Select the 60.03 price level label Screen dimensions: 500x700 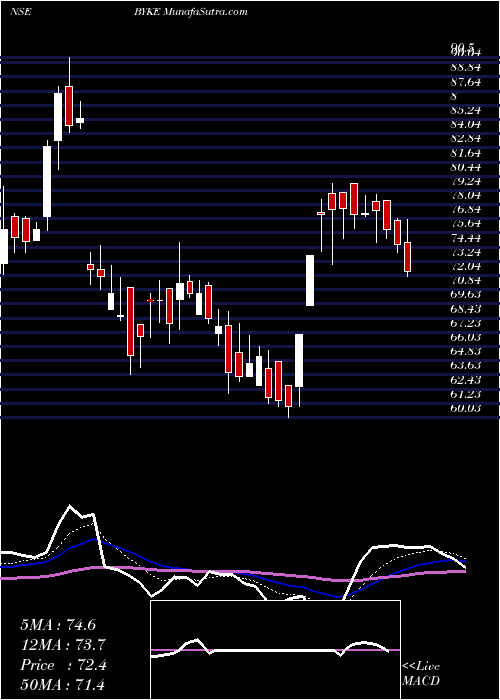466,408
